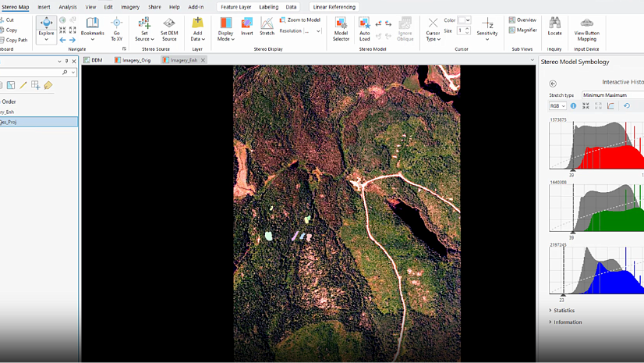This screenshot has height=363, width=644.
Task: Click the green histogram minimum marker at 39
Action: pos(572,233)
